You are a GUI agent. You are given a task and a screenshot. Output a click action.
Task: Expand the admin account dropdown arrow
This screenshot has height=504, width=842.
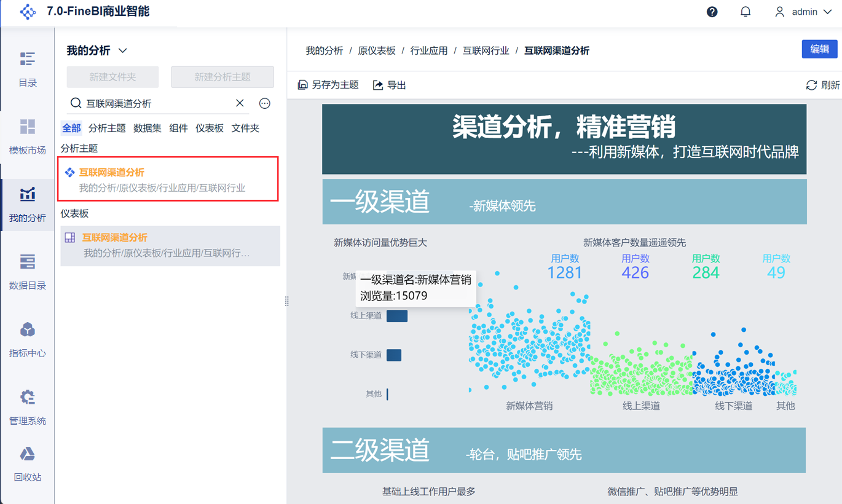(x=827, y=12)
